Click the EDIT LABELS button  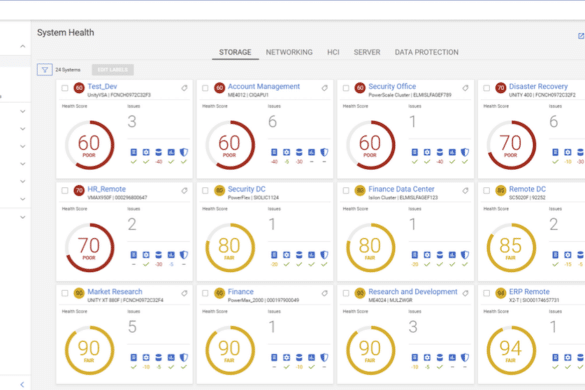(x=113, y=69)
